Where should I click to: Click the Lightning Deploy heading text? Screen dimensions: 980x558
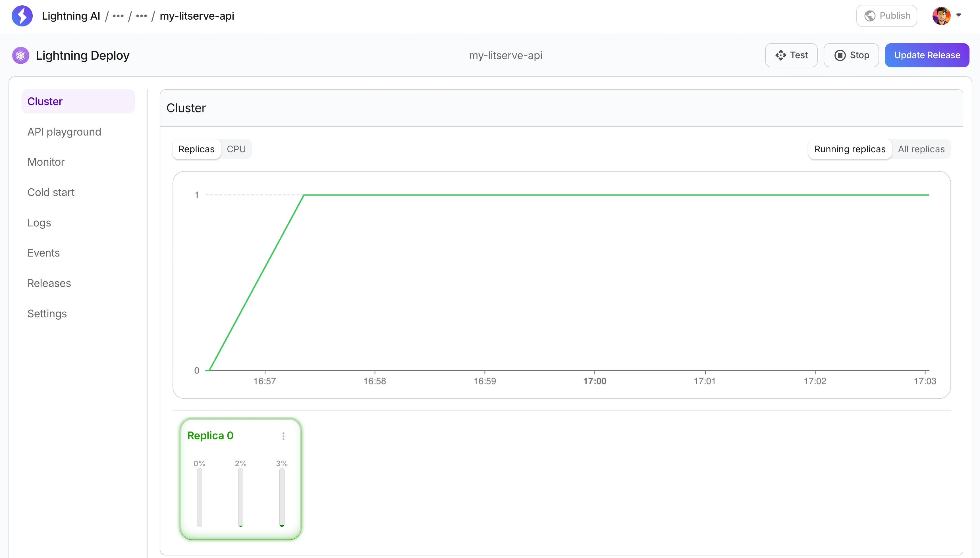pos(82,56)
